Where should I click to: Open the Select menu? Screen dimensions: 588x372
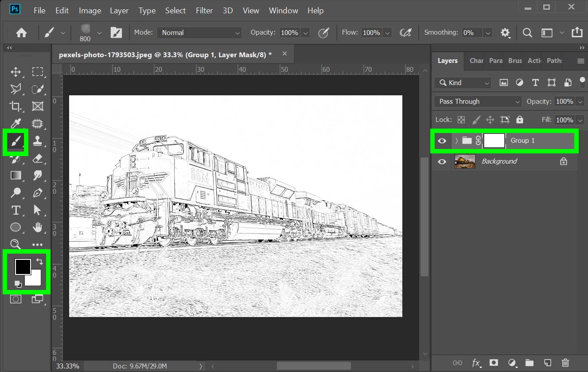pyautogui.click(x=175, y=10)
